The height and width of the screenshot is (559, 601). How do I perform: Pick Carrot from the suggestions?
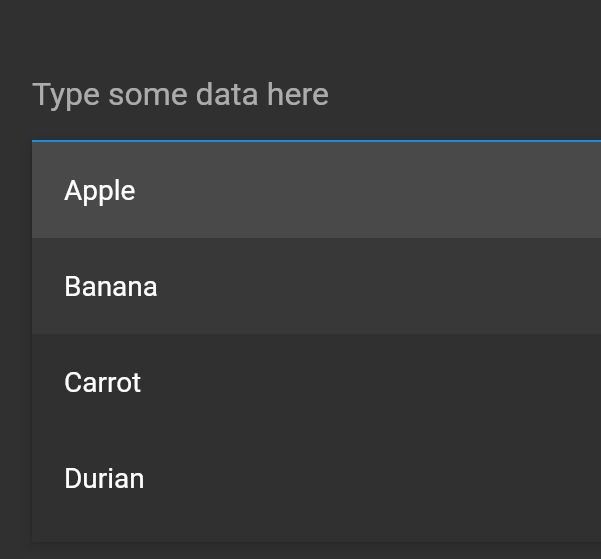click(x=300, y=382)
